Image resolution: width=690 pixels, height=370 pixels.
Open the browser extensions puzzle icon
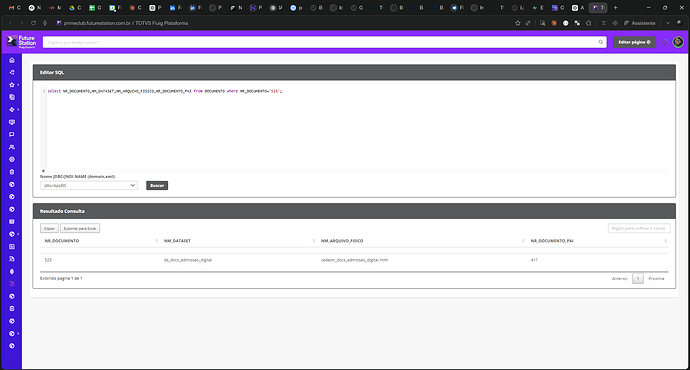[588, 23]
